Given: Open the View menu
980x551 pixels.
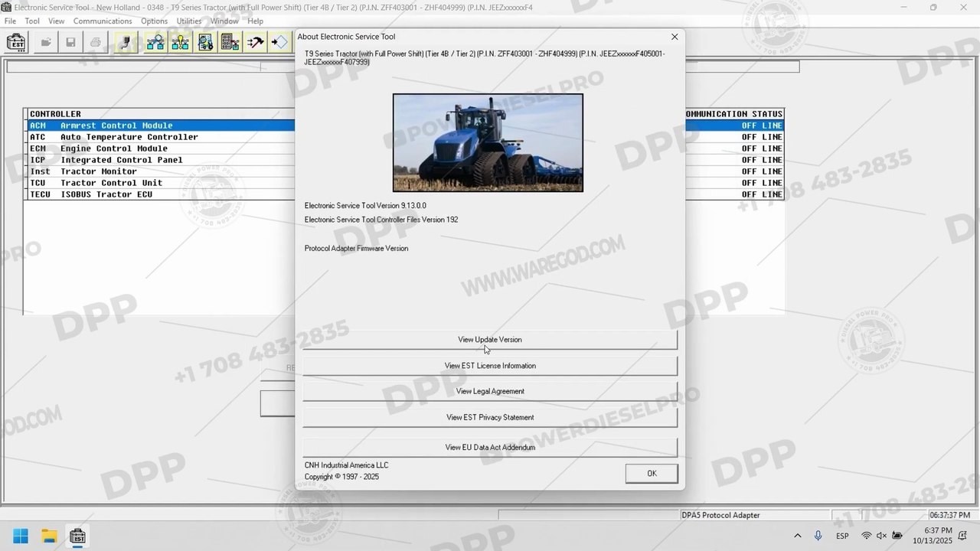Looking at the screenshot, I should [57, 21].
